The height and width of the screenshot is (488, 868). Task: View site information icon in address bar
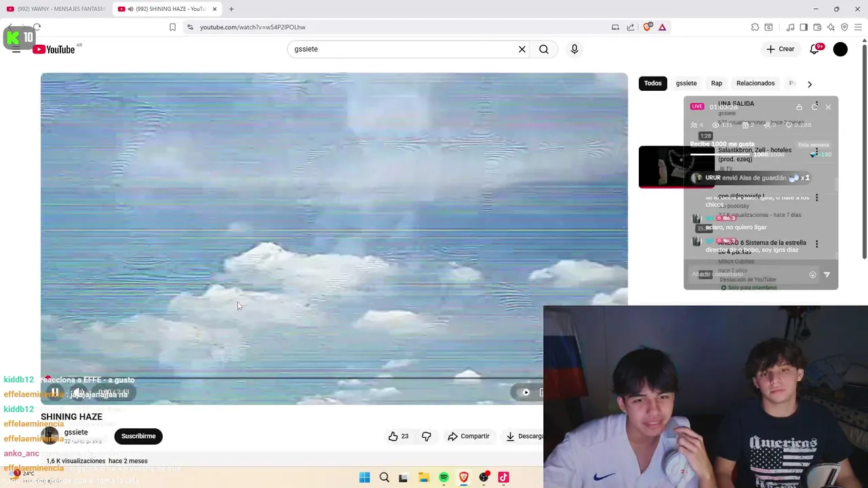coord(190,27)
